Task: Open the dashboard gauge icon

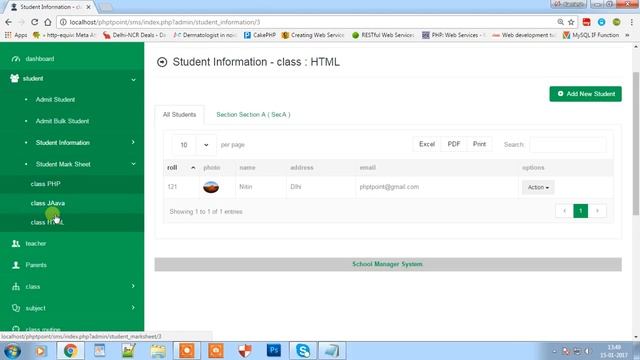Action: click(x=16, y=59)
